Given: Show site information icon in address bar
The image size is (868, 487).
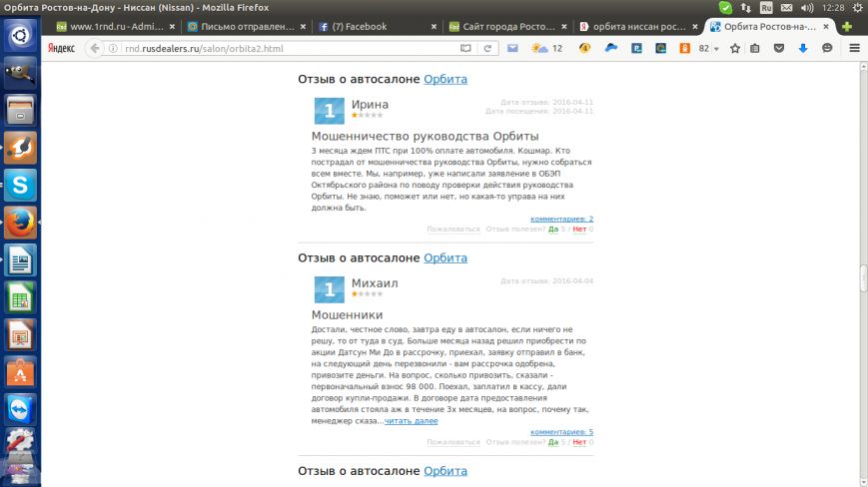Looking at the screenshot, I should tap(113, 49).
